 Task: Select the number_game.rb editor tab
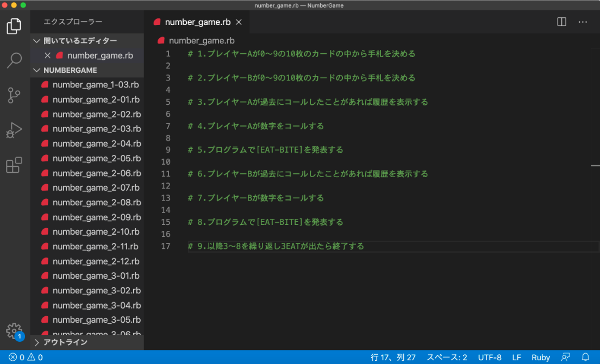(197, 22)
